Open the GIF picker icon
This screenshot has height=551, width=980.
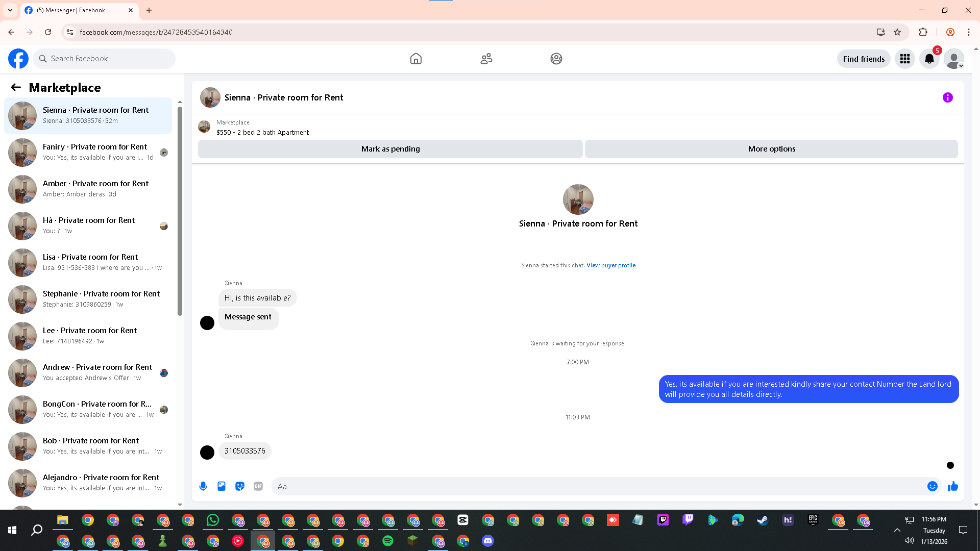258,486
